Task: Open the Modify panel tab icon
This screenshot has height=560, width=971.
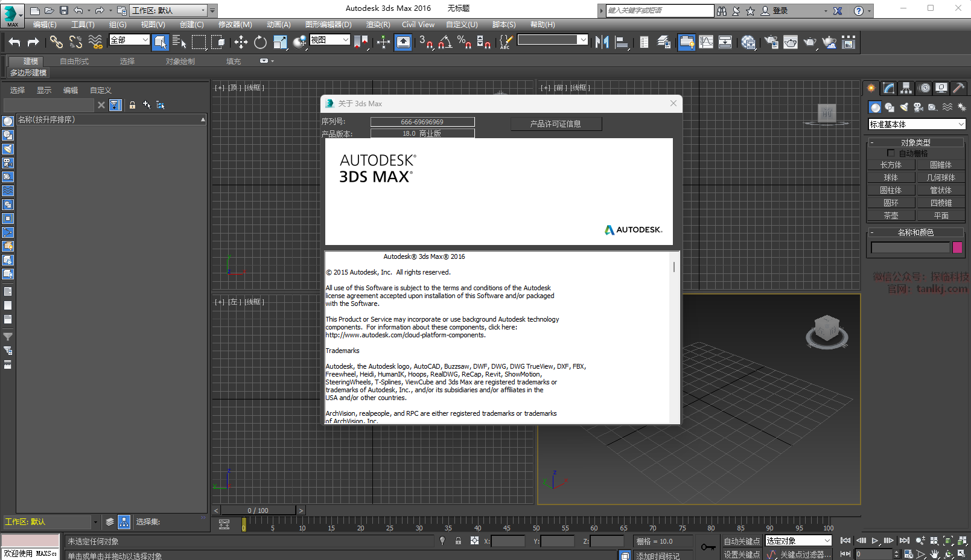Action: click(888, 88)
